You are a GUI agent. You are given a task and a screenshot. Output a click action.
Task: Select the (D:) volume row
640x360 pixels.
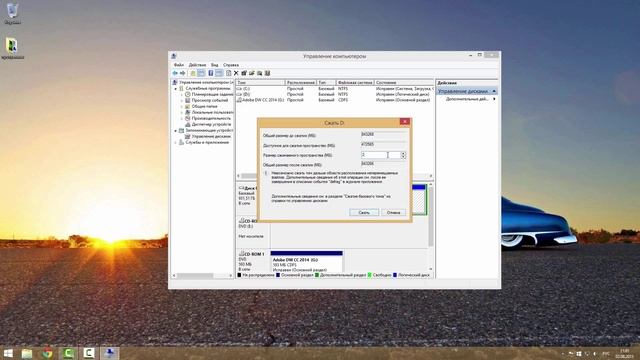(334, 94)
